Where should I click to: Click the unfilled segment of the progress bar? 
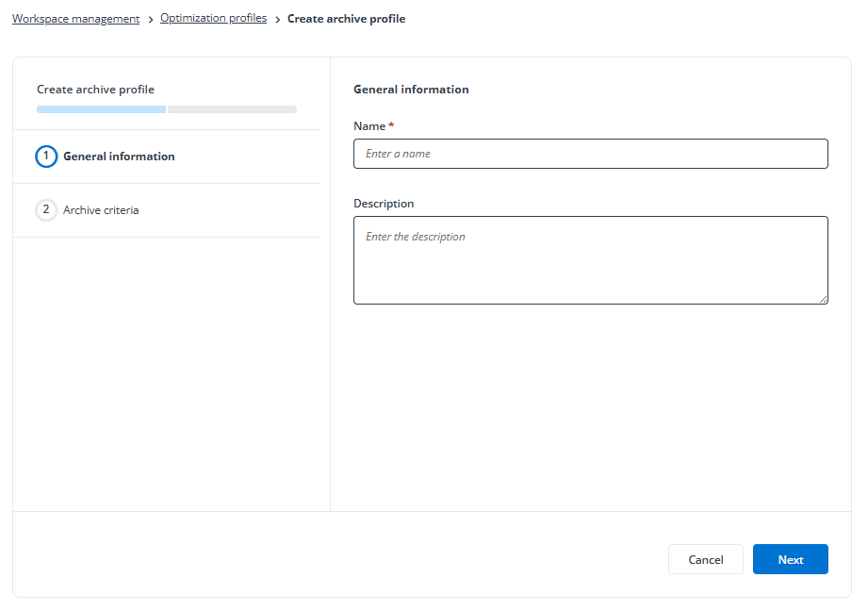click(232, 108)
